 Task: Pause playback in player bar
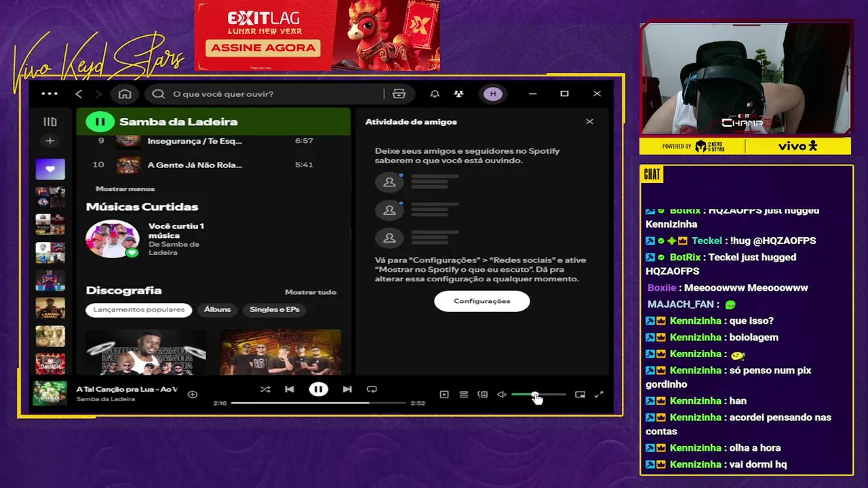tap(318, 390)
